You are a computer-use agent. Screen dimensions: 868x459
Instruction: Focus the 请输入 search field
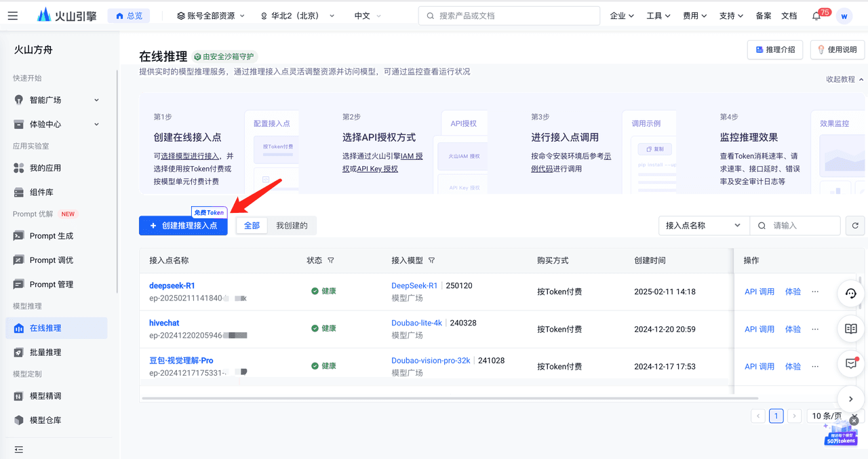tap(795, 226)
